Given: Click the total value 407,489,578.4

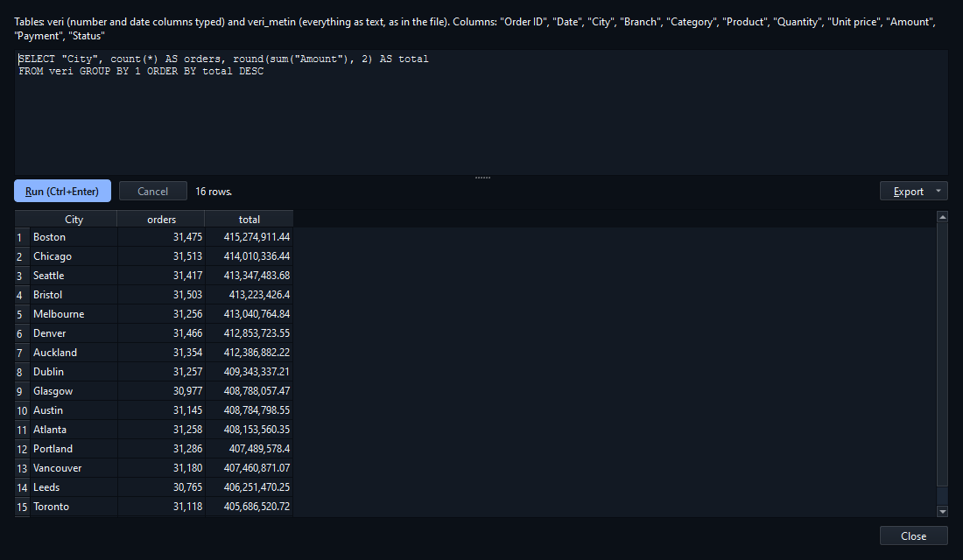Looking at the screenshot, I should point(249,449).
